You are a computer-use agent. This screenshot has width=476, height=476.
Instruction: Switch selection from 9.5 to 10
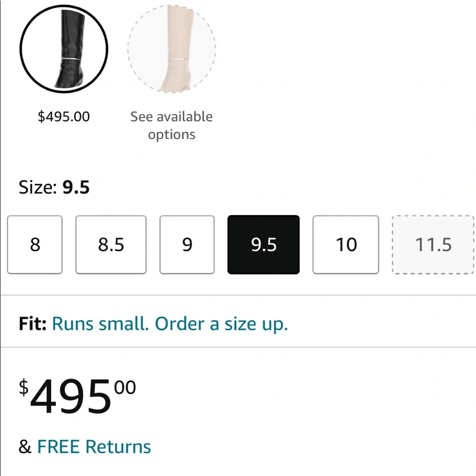click(345, 245)
